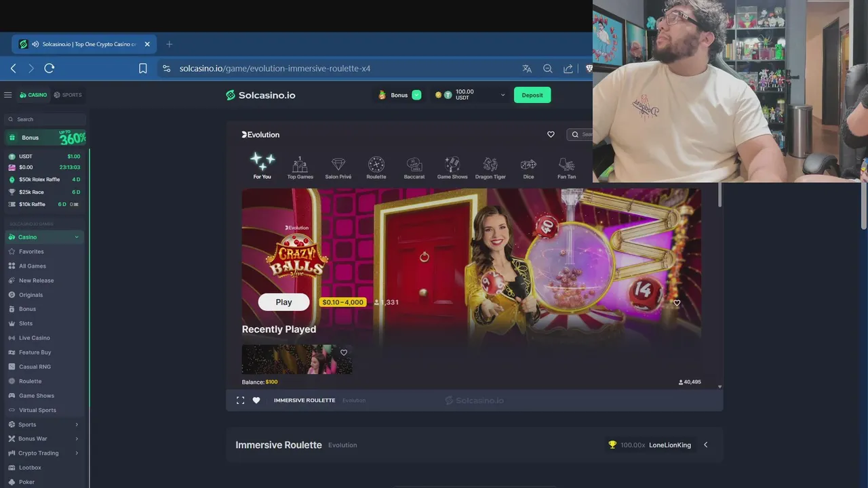Click the green Deposit button
This screenshot has width=868, height=488.
click(x=532, y=95)
